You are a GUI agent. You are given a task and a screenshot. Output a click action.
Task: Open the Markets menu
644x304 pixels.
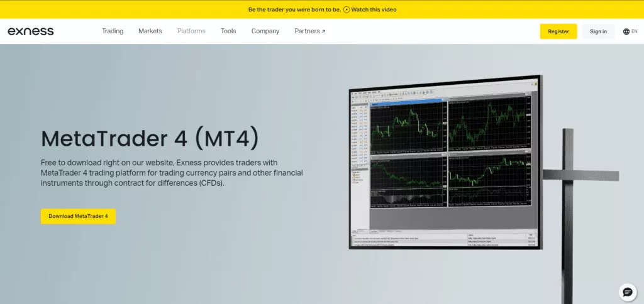click(150, 31)
